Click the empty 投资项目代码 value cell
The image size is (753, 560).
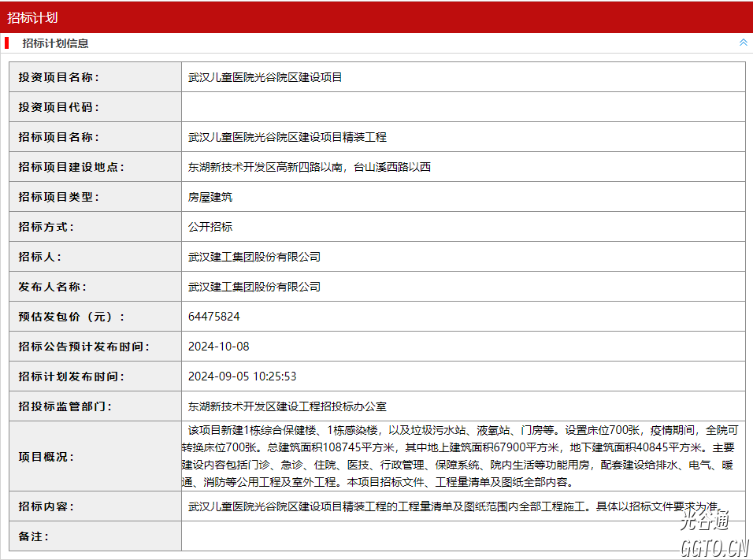[463, 107]
